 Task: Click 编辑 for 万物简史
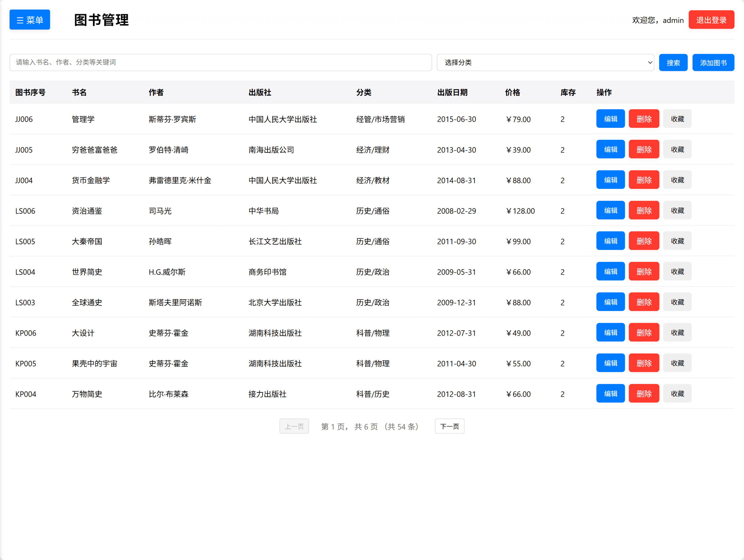point(610,393)
